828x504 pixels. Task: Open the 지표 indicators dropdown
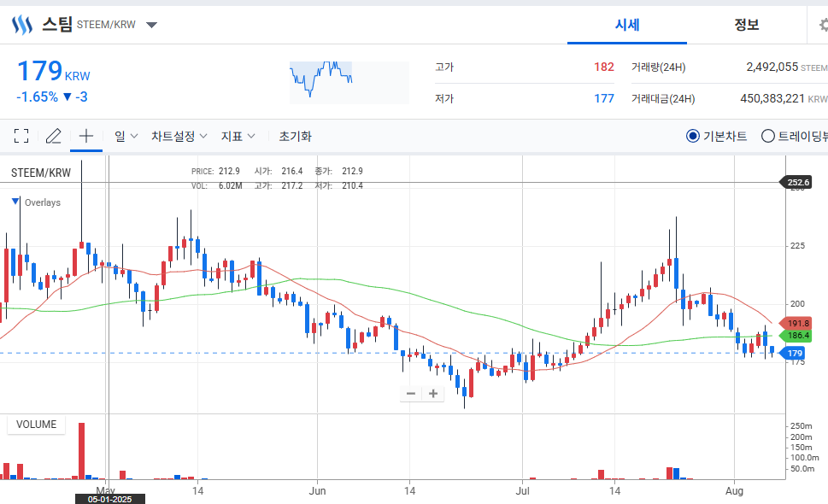coord(238,136)
